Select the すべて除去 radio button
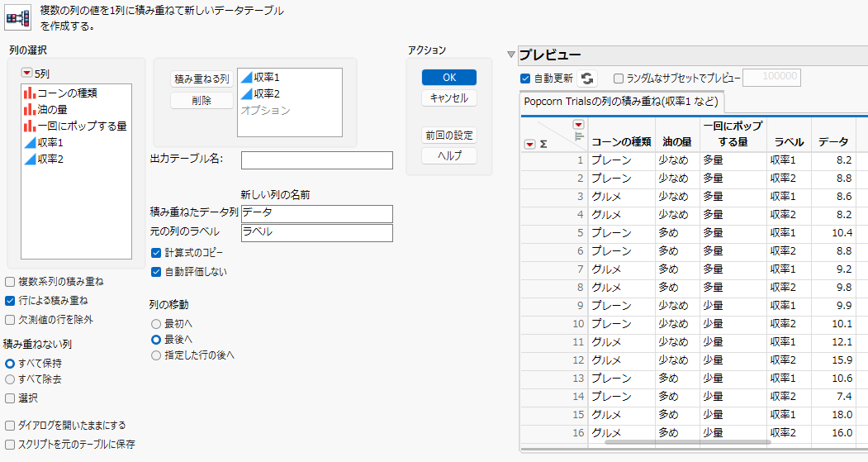The width and height of the screenshot is (868, 462). [x=10, y=379]
